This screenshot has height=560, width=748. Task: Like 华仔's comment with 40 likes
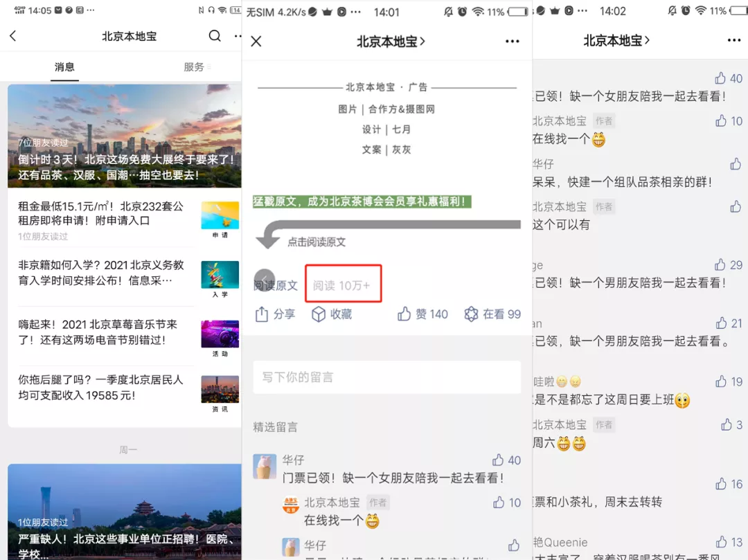pyautogui.click(x=498, y=460)
